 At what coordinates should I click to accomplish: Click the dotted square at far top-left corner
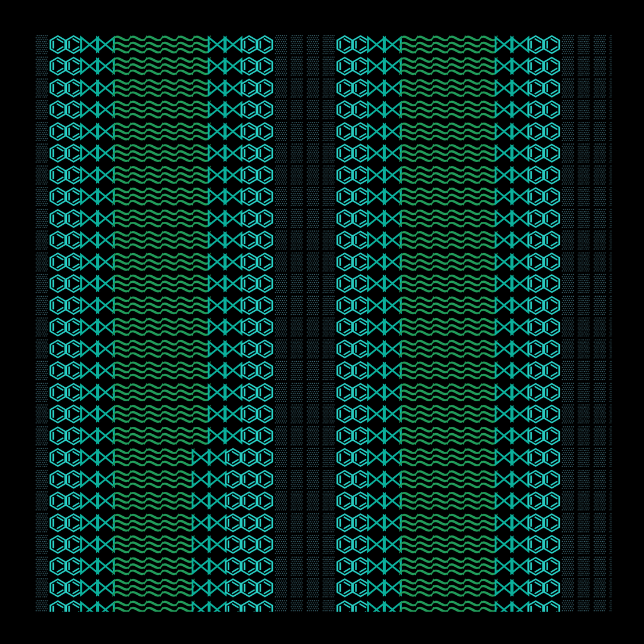coord(41,44)
